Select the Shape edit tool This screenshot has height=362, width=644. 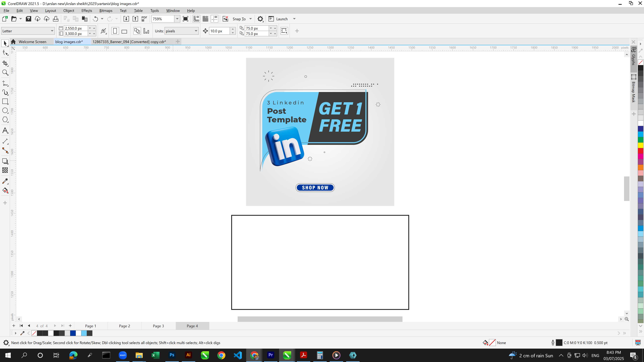click(x=5, y=53)
